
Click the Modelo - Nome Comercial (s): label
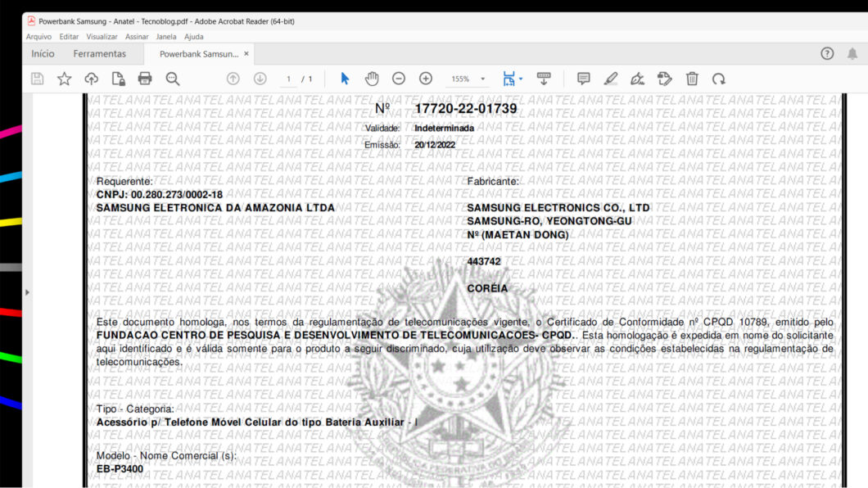[166, 456]
